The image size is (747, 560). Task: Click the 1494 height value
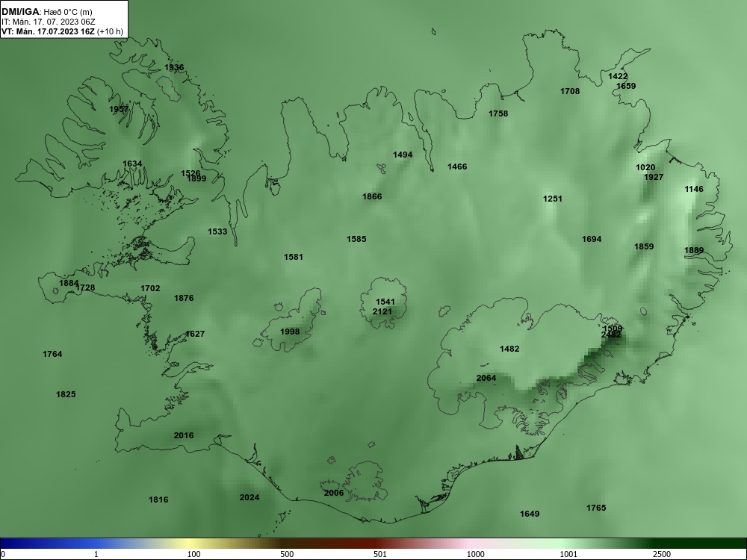tap(403, 155)
